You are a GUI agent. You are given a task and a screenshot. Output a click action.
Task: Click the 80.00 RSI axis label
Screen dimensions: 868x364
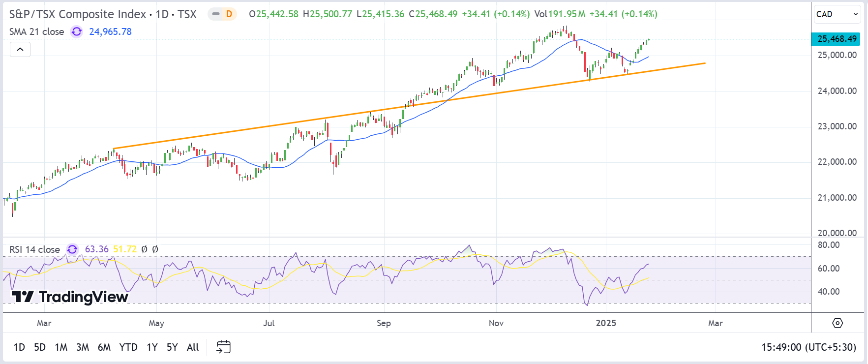(x=829, y=245)
